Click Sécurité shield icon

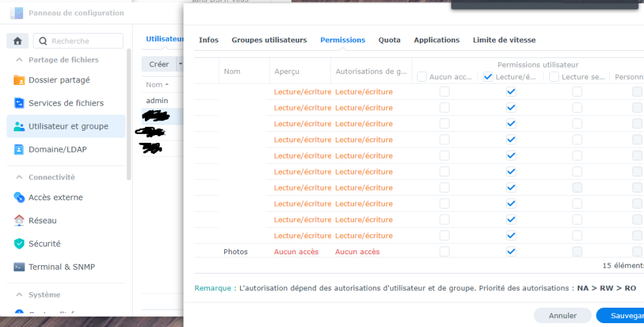click(x=19, y=244)
